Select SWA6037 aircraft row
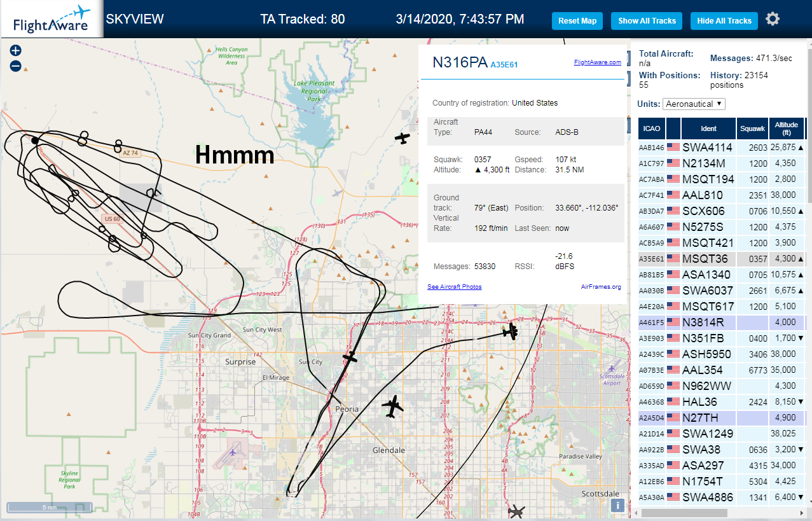812x521 pixels. [x=722, y=291]
